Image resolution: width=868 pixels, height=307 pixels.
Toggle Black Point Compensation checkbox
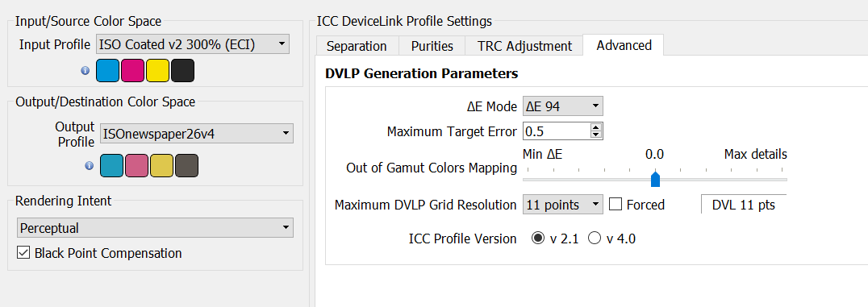click(x=23, y=253)
